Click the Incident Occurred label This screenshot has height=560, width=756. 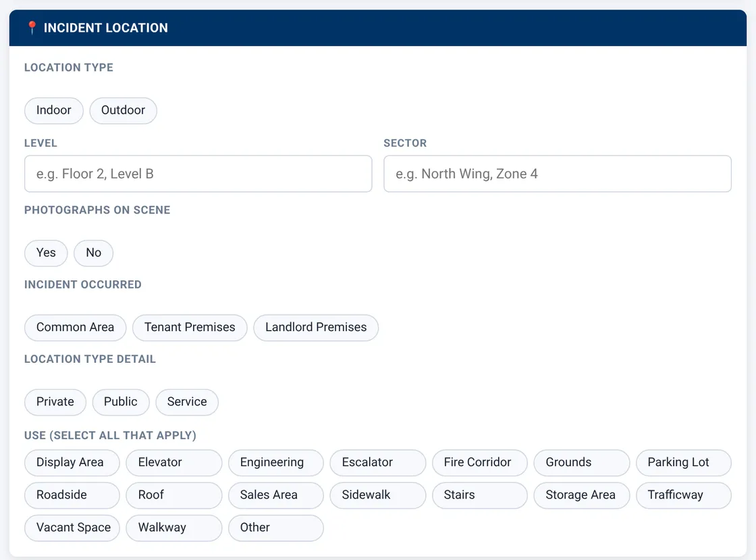click(83, 284)
